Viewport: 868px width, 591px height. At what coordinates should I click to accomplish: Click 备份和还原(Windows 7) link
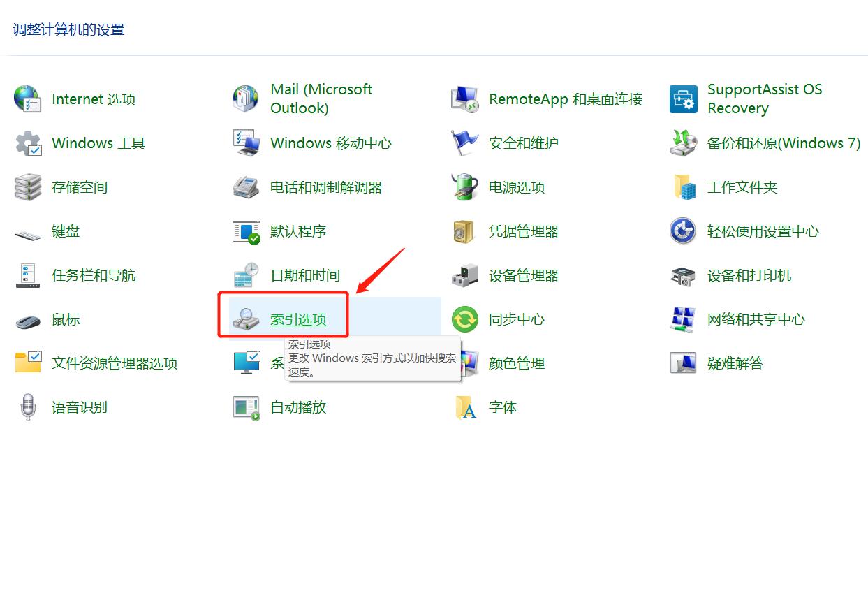coord(784,143)
